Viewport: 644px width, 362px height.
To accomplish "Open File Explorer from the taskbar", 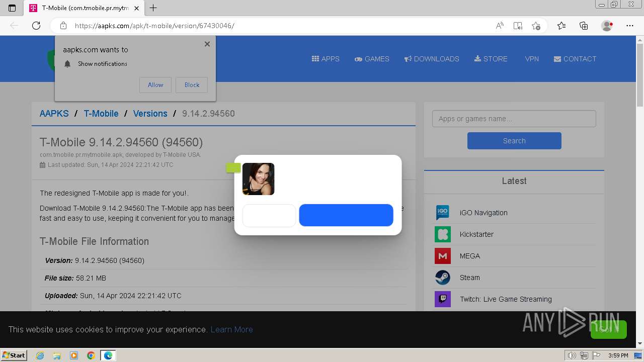I will point(57,355).
